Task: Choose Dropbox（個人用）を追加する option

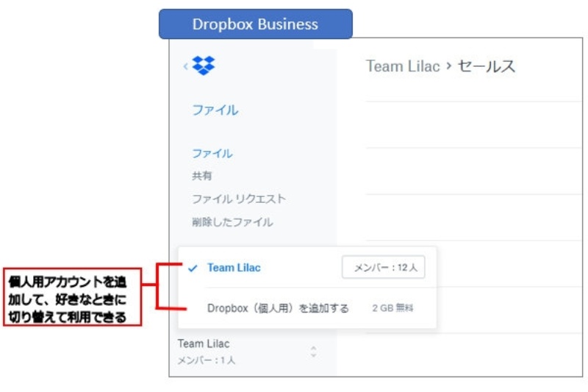Action: [x=278, y=308]
